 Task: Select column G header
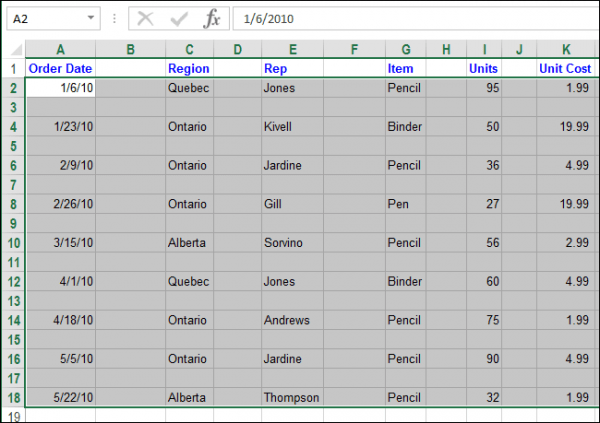coord(406,49)
